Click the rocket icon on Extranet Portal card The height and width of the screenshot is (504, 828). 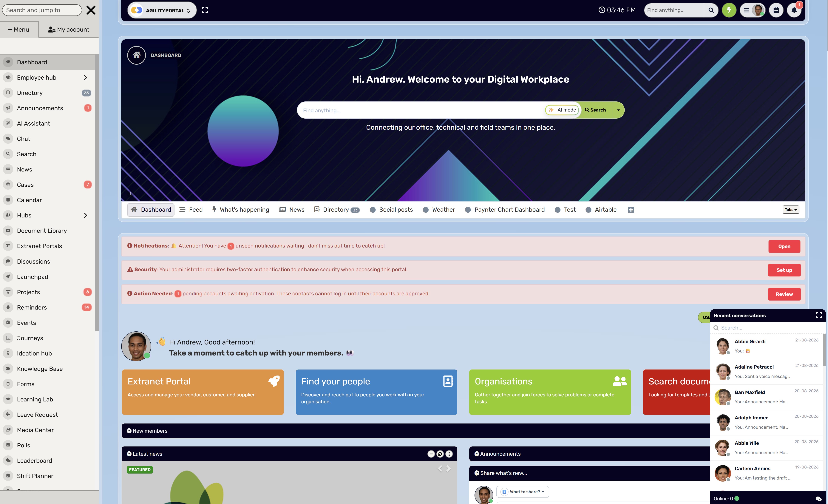tap(274, 381)
